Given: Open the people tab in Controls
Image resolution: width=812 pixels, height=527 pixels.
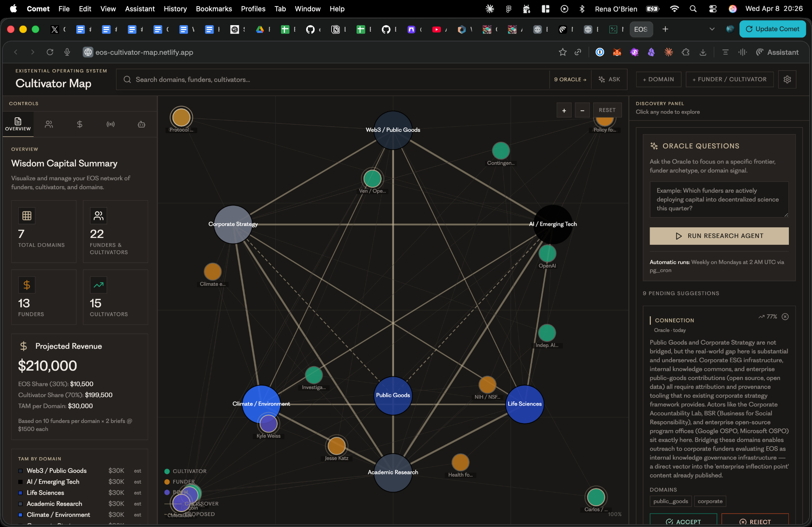Looking at the screenshot, I should (x=49, y=124).
